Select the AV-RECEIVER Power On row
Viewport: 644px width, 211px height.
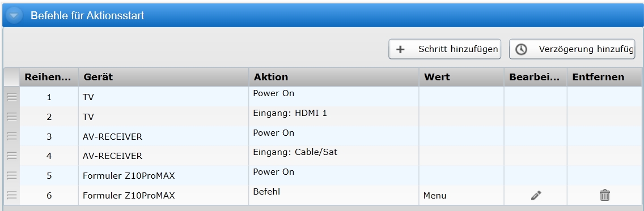tap(323, 136)
